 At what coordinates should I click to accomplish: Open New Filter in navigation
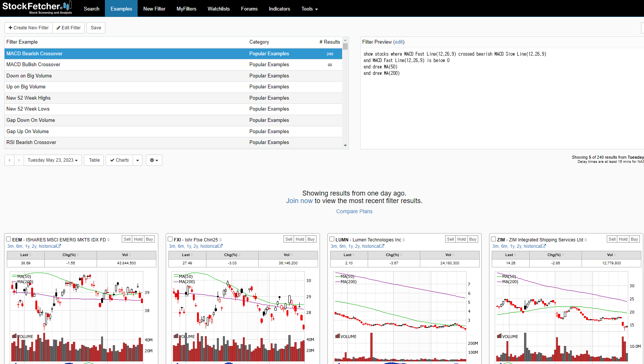154,9
